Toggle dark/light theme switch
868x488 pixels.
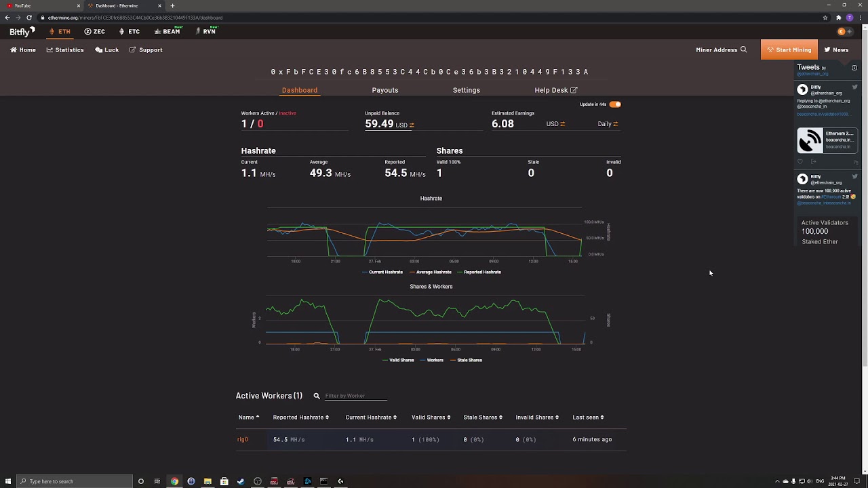coord(845,31)
